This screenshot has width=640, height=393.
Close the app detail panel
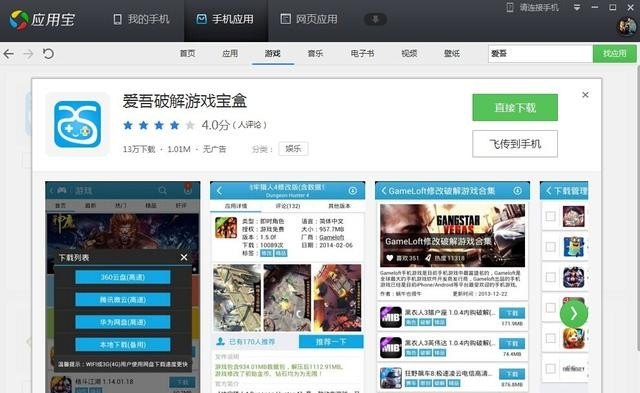585,95
